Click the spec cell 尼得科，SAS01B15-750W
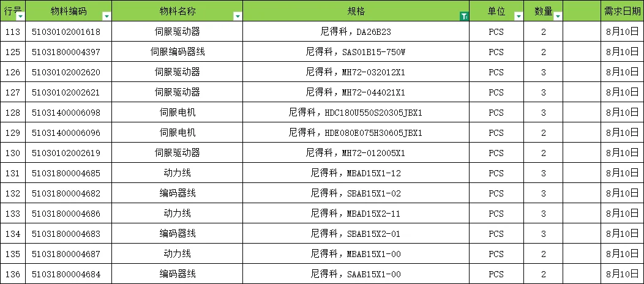Screen dimensions: 644x284 tap(356, 51)
